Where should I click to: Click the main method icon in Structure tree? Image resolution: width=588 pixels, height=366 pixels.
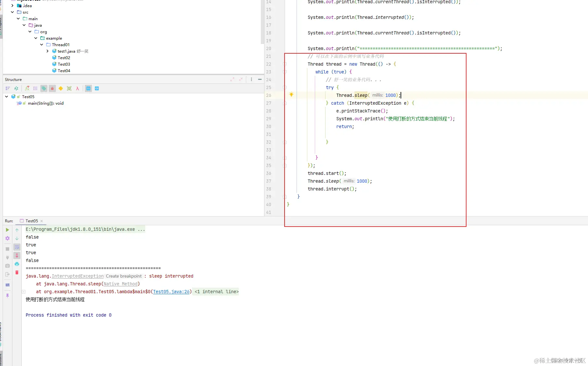coord(19,103)
